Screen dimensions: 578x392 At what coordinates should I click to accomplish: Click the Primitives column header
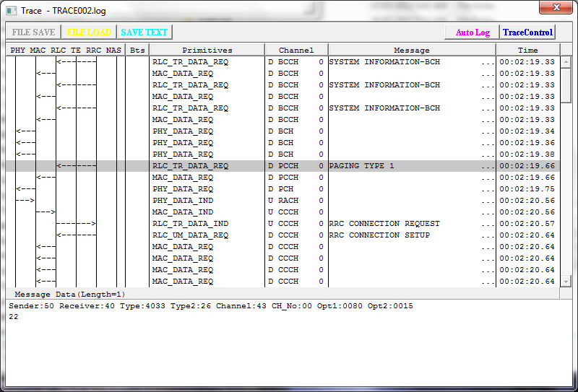[x=207, y=50]
